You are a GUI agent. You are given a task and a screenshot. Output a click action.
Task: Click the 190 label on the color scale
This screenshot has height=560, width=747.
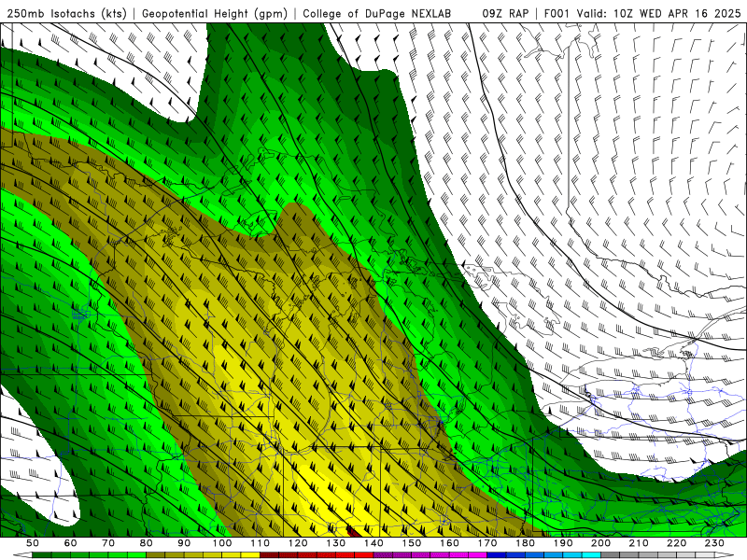click(563, 543)
